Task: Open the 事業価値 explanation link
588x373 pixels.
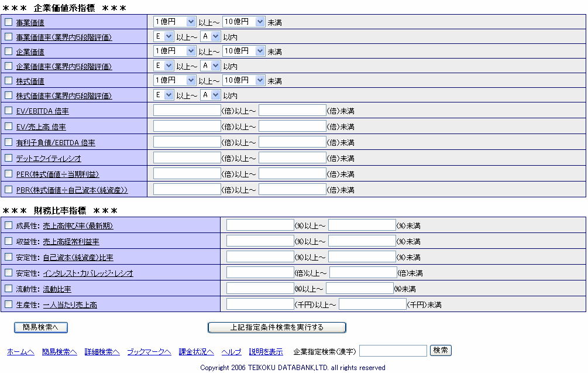Action: pos(30,22)
